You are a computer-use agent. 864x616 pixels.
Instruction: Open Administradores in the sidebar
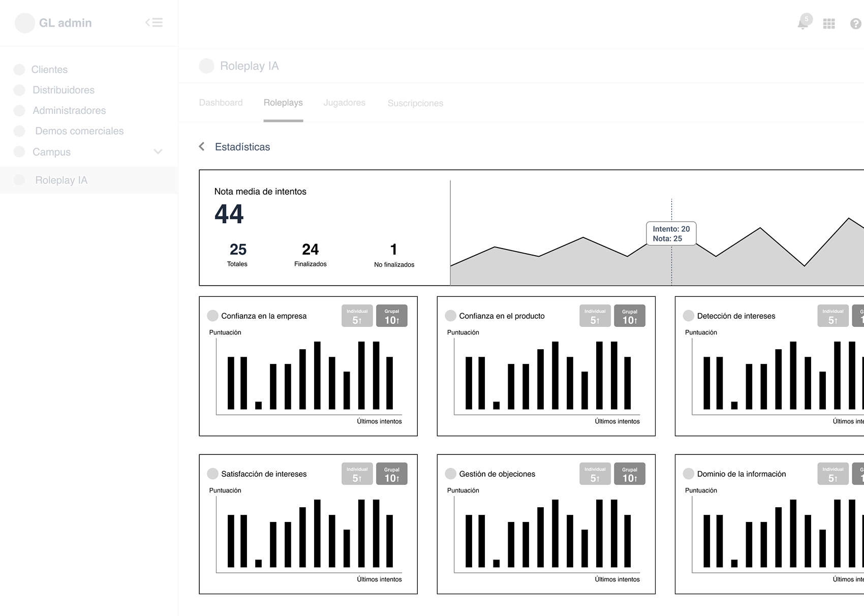coord(69,110)
